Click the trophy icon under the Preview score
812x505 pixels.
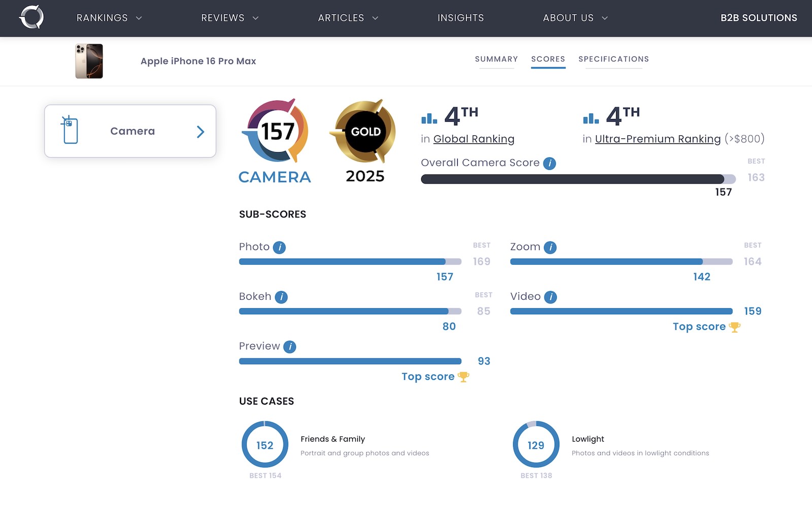click(463, 377)
